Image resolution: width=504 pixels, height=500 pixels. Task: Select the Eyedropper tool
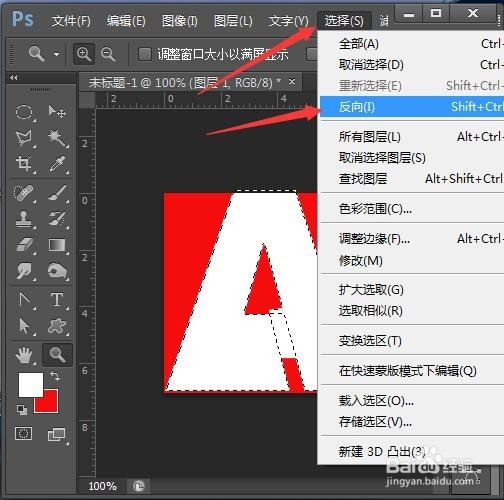tap(57, 163)
